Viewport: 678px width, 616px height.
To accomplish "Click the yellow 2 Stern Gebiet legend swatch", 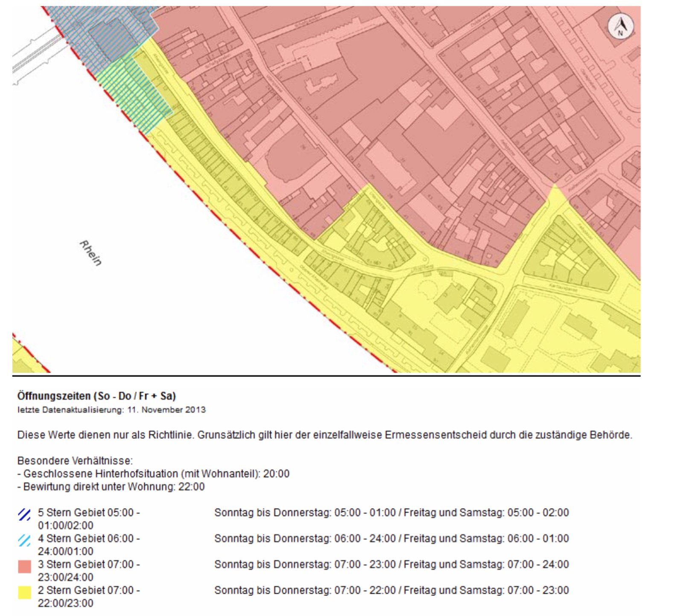I will click(24, 593).
